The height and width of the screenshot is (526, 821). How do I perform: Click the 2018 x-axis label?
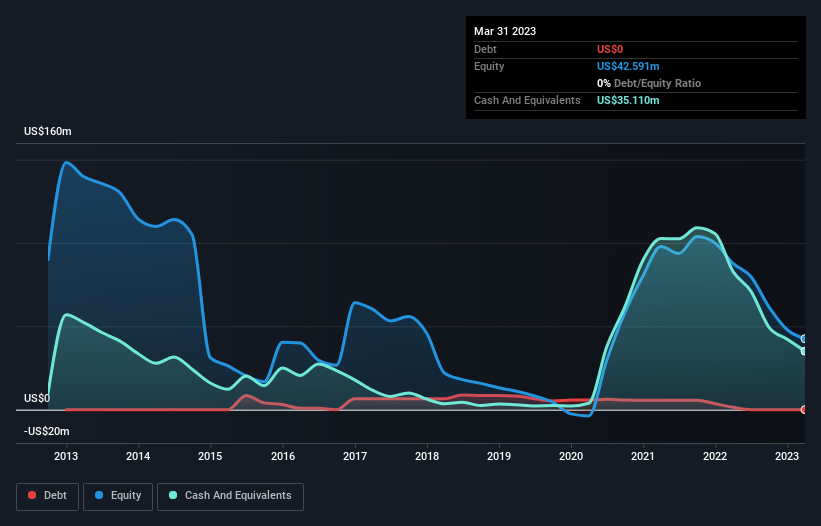click(427, 456)
